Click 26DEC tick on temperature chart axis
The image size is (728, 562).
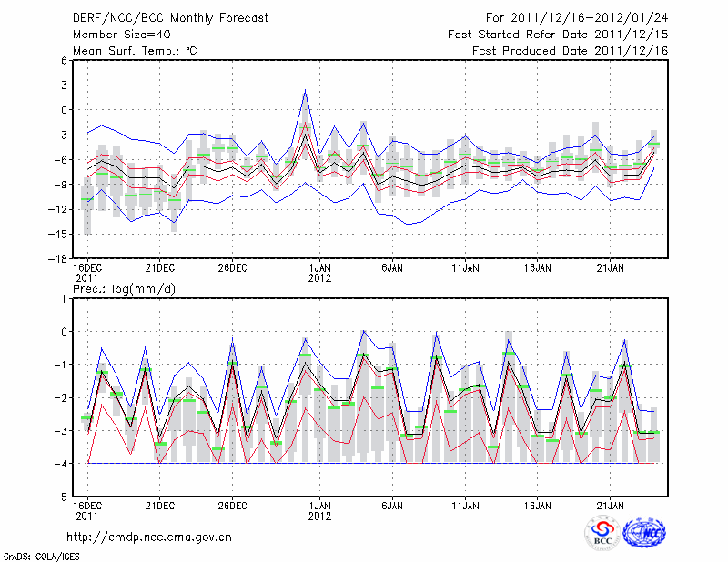click(x=232, y=267)
